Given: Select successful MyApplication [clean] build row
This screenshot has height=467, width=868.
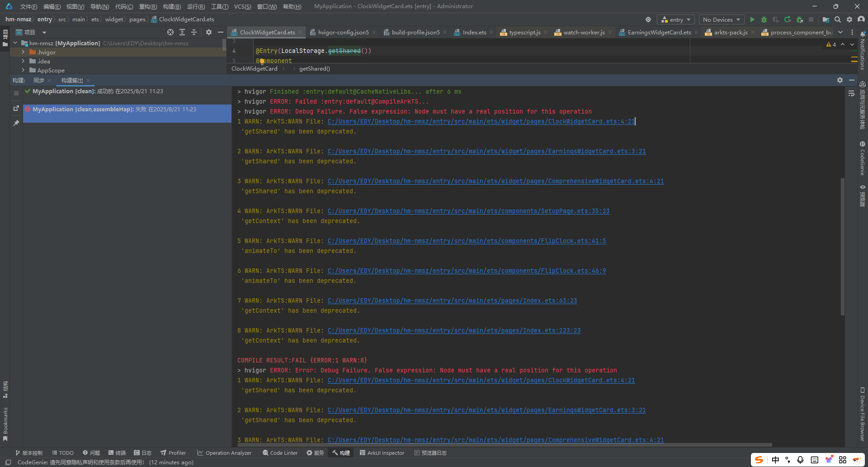Looking at the screenshot, I should coord(127,91).
